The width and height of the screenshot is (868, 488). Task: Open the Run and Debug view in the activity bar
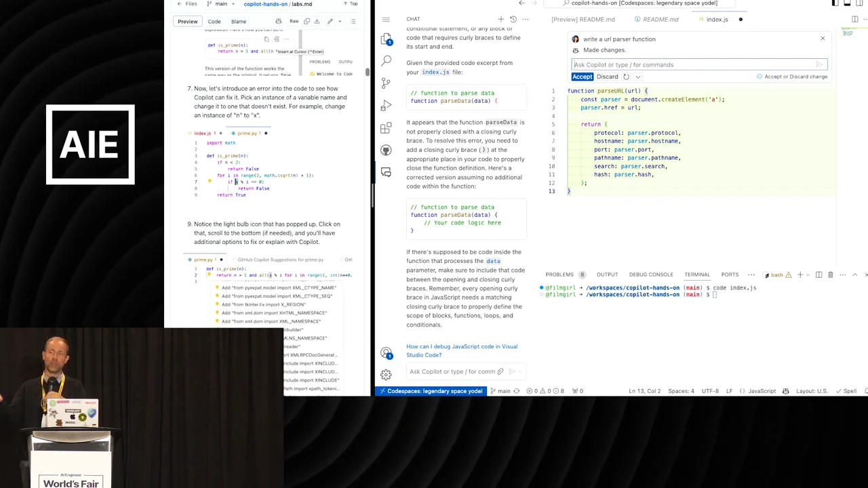pos(386,105)
